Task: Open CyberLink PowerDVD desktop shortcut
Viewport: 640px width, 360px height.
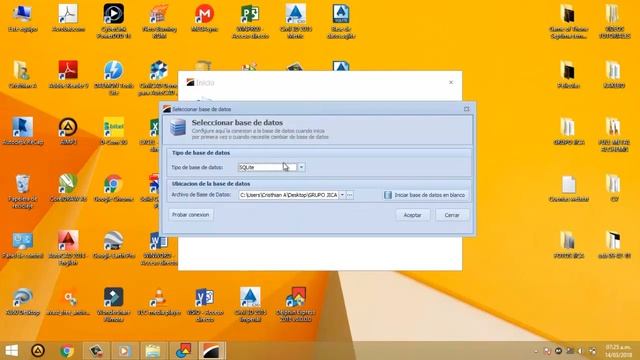Action: [x=113, y=21]
